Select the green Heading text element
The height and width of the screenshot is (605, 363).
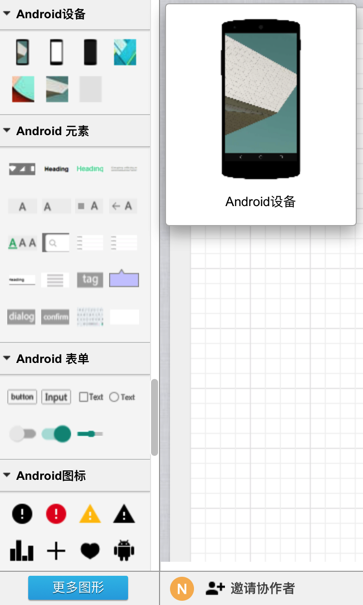[x=90, y=169]
